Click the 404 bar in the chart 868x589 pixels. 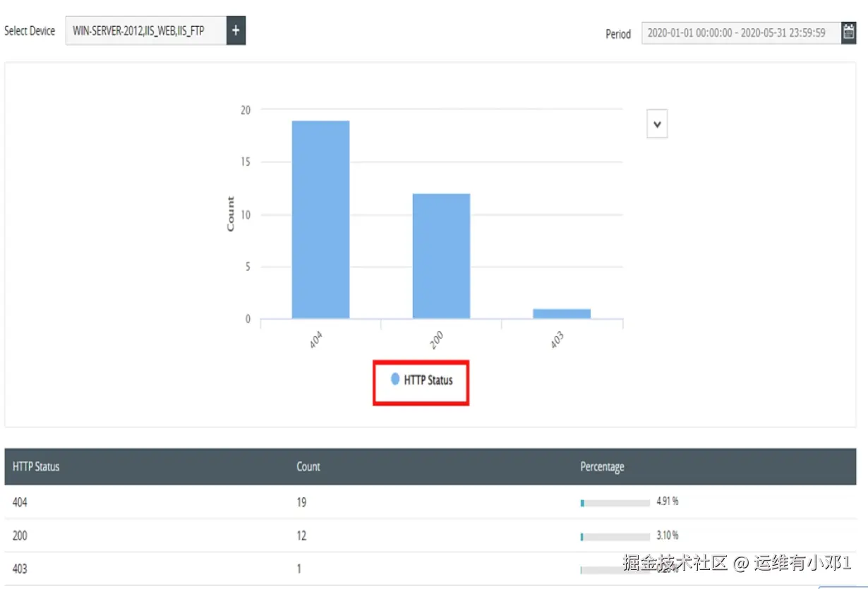click(320, 219)
